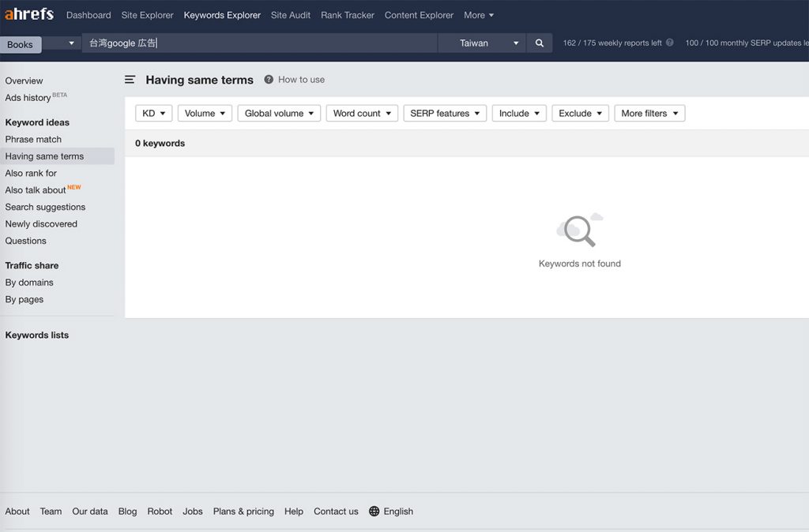Open Site Explorer in top navigation
809x532 pixels.
148,15
